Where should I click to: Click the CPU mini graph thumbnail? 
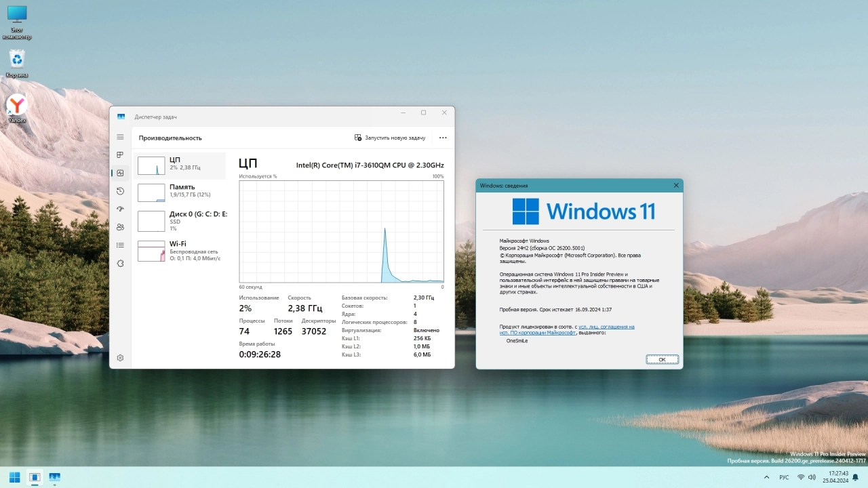pyautogui.click(x=151, y=166)
